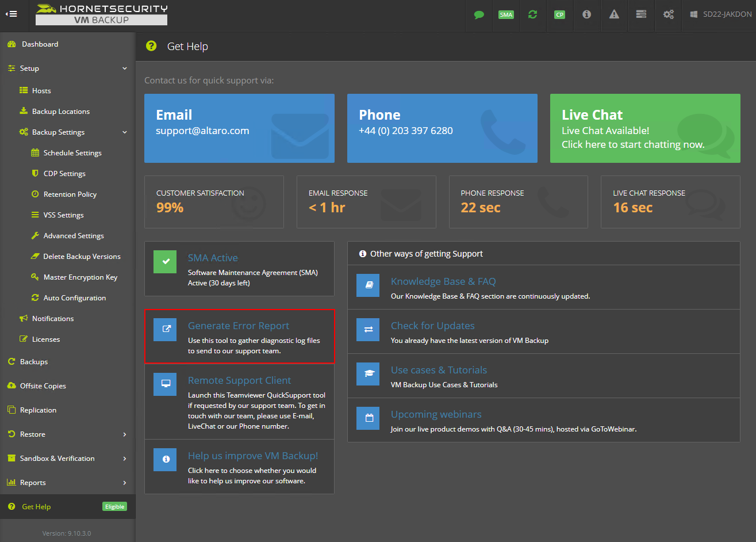756x542 pixels.
Task: Click the Upcoming webinars calendar icon
Action: click(x=368, y=418)
